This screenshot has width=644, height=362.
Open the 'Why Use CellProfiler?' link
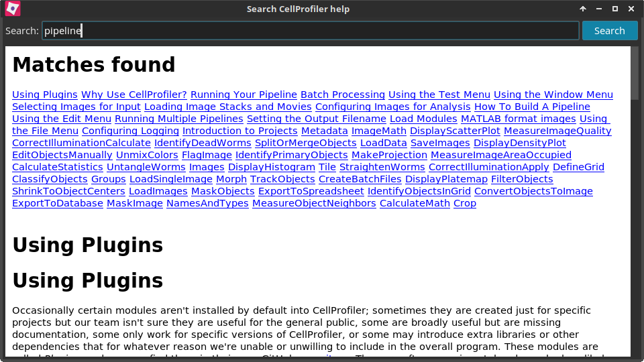(x=134, y=95)
